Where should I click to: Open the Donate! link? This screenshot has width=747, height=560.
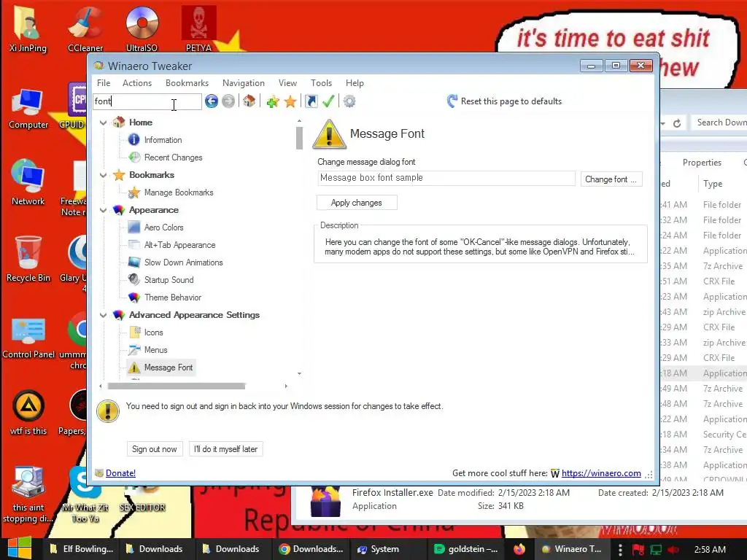coord(120,472)
